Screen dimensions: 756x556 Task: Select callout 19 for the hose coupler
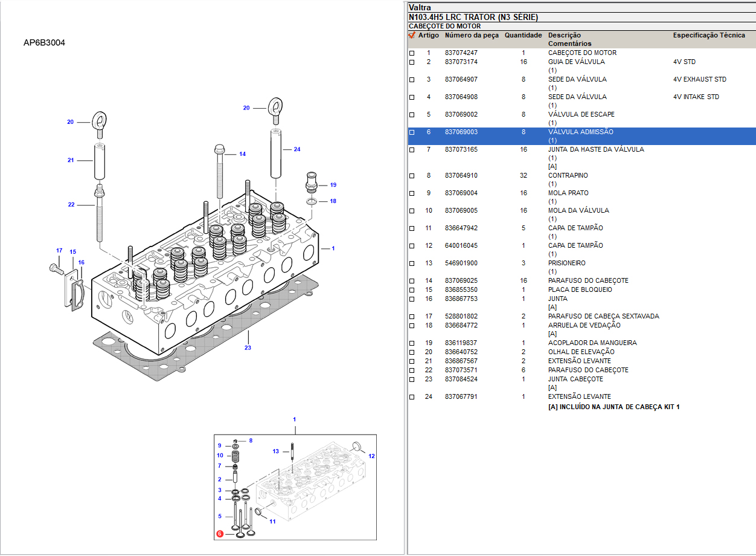(x=333, y=185)
